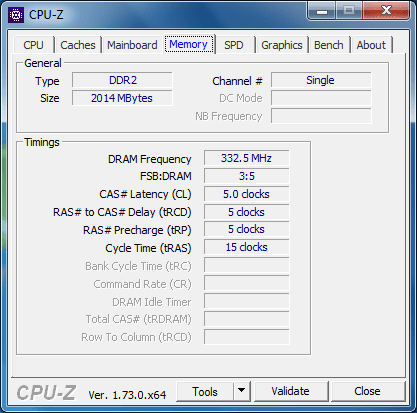The width and height of the screenshot is (417, 413).
Task: Click the Cycle Time (tRAS) label
Action: [148, 248]
